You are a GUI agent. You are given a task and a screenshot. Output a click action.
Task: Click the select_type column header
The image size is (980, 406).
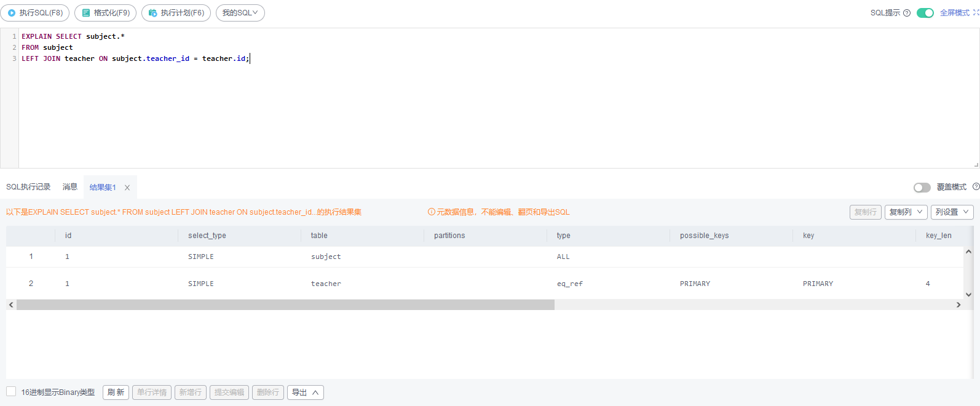tap(239, 236)
